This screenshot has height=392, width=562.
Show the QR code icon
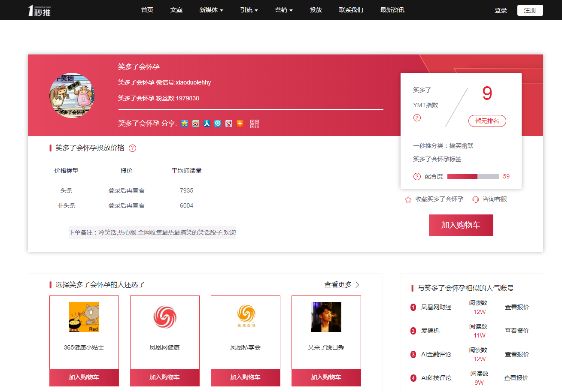click(255, 124)
